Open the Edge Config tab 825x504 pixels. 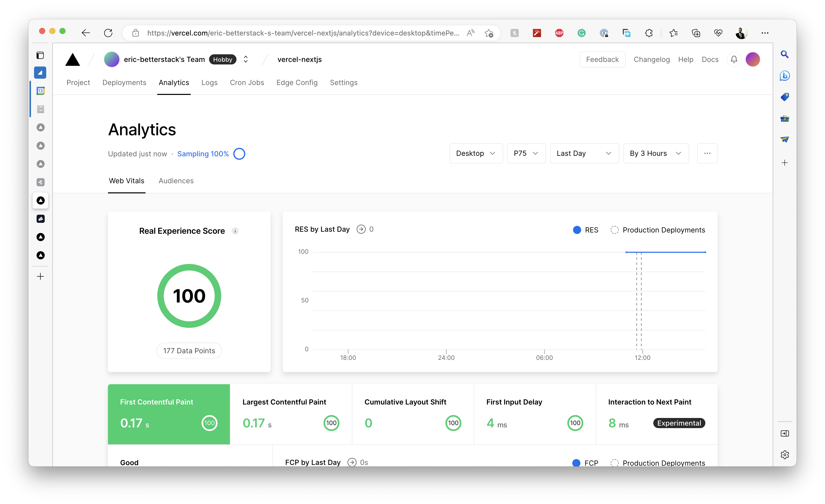point(297,82)
